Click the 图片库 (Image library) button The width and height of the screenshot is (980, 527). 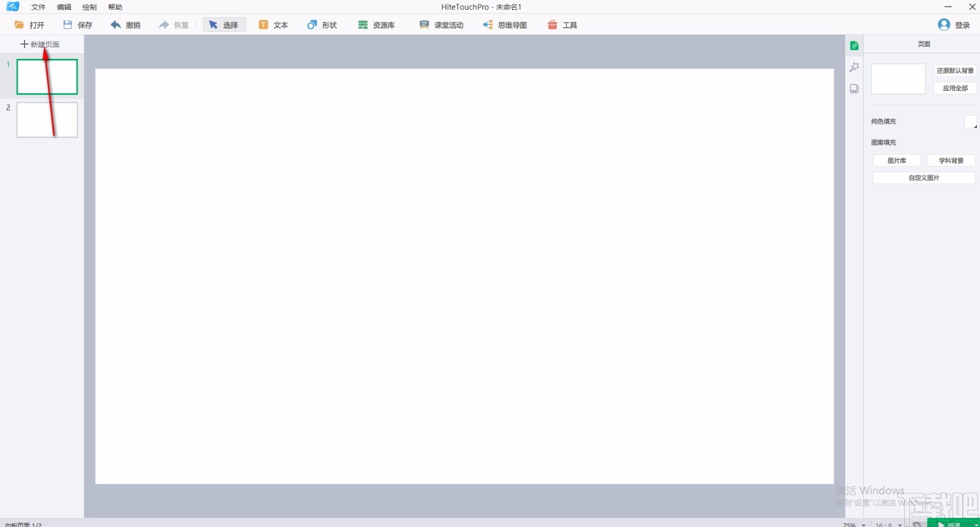coord(897,161)
